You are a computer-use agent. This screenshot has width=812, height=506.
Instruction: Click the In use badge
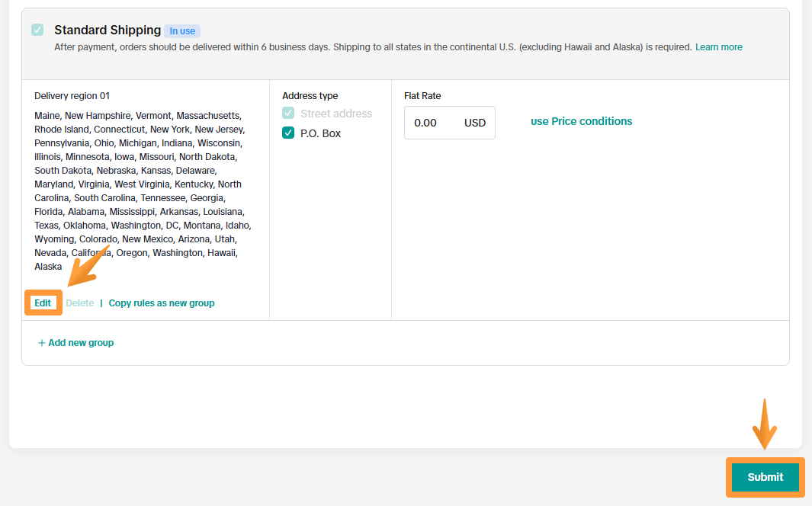(182, 31)
